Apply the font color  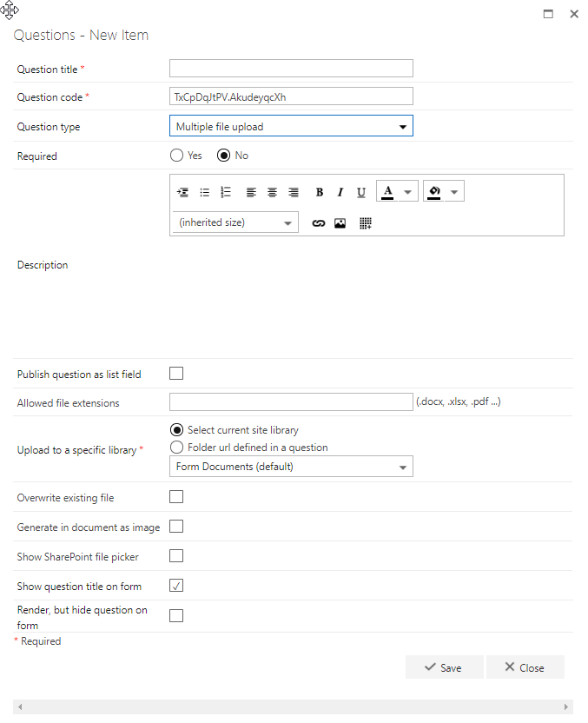(387, 191)
